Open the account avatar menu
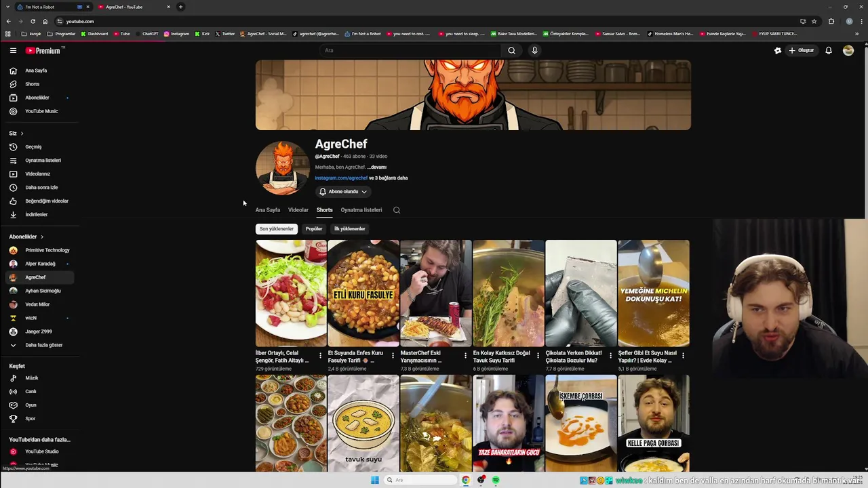The width and height of the screenshot is (868, 488). 848,50
